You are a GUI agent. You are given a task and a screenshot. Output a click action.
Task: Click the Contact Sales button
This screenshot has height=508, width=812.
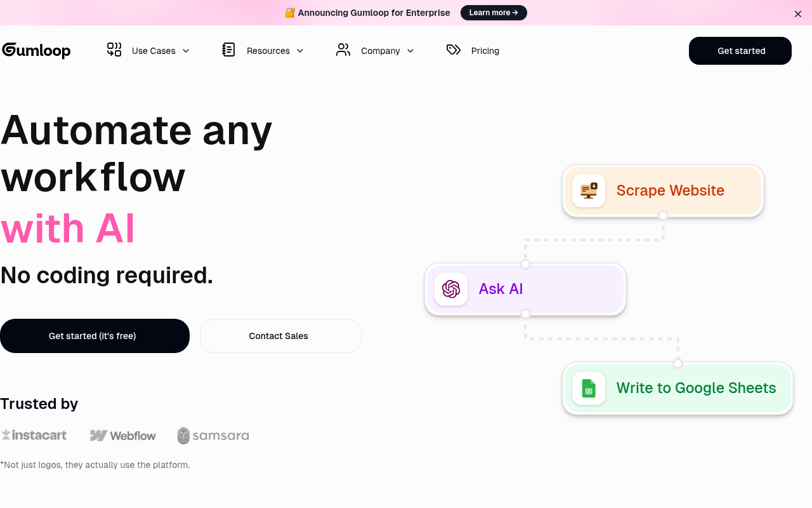coord(280,336)
